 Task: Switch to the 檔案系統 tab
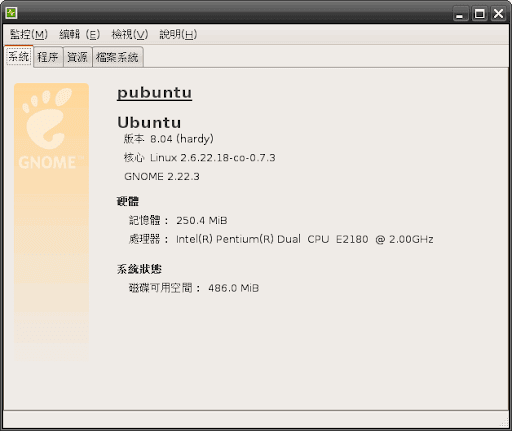tap(117, 57)
